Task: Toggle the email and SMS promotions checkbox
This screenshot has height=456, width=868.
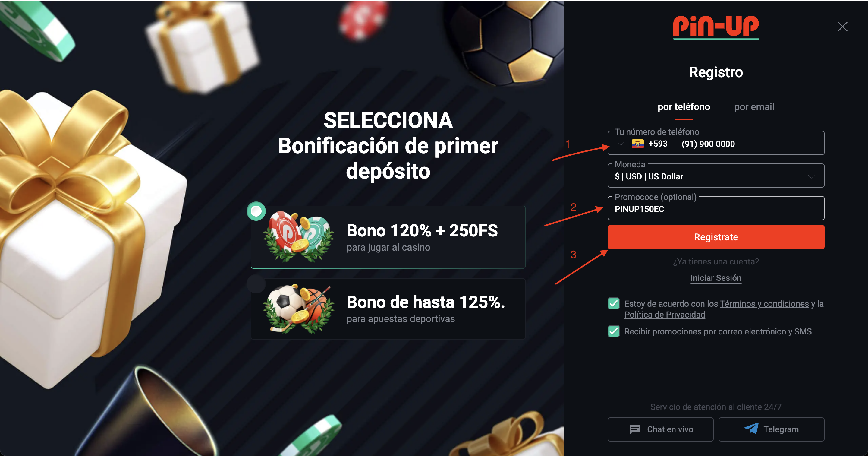Action: [x=614, y=331]
